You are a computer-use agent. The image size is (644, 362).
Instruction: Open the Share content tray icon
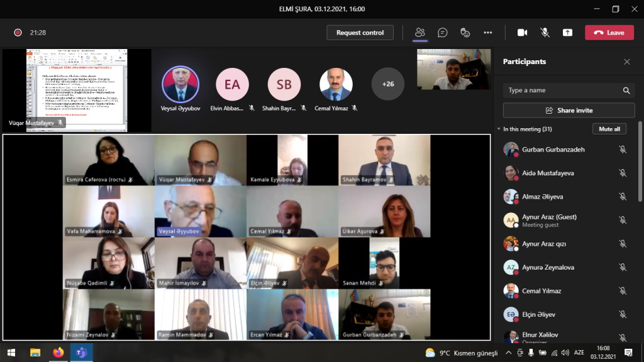coord(567,33)
